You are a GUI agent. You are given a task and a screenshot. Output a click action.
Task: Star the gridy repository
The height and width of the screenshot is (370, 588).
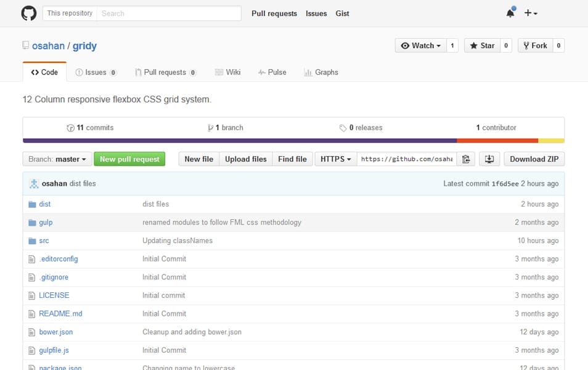coord(482,46)
